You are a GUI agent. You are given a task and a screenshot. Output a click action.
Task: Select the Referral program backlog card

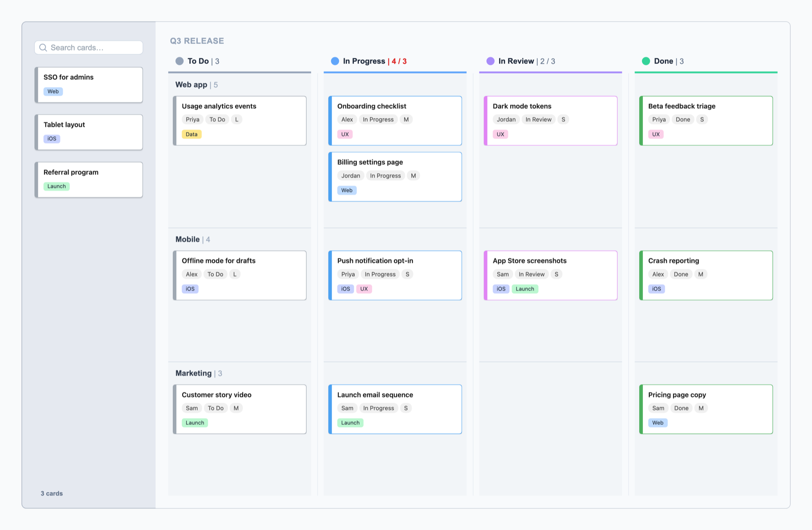(x=89, y=180)
